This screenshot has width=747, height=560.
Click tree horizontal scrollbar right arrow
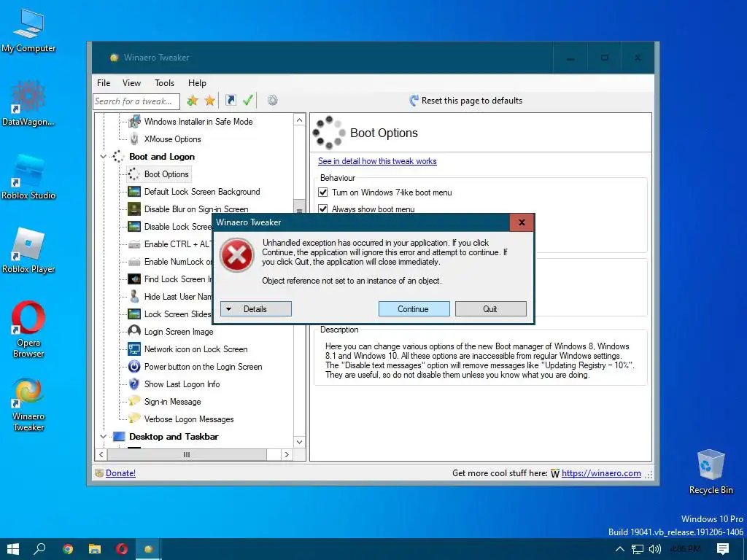(x=287, y=455)
